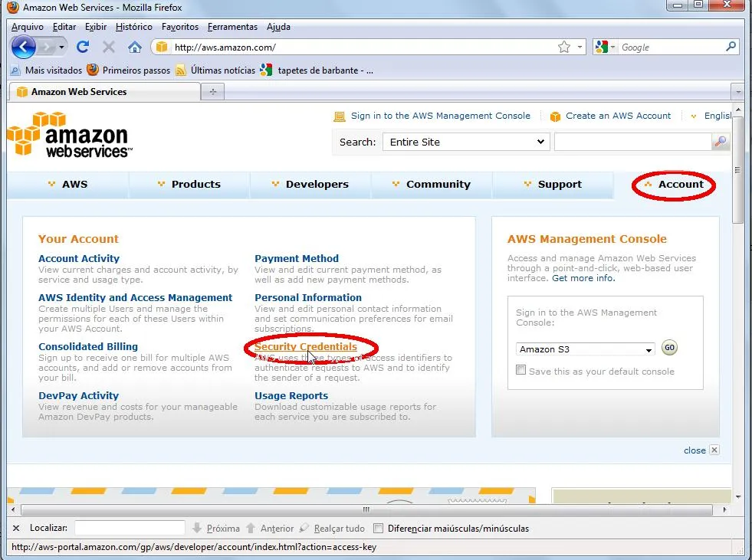
Task: Click the Localizar find text field
Action: coord(130,528)
